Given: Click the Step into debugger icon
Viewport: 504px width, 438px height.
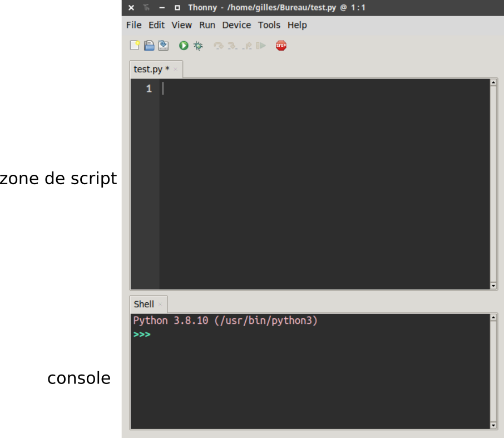Looking at the screenshot, I should tap(233, 46).
